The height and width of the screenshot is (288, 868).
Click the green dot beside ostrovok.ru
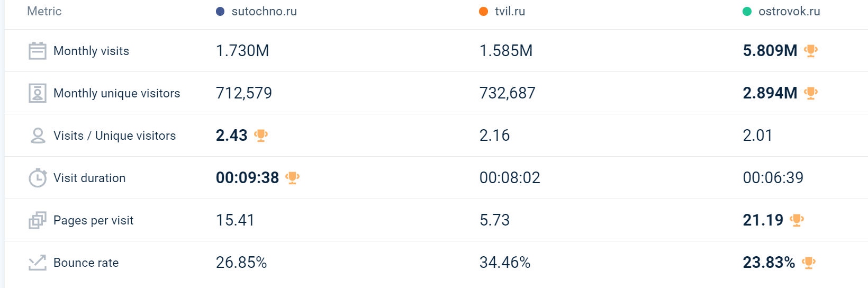coord(747,12)
